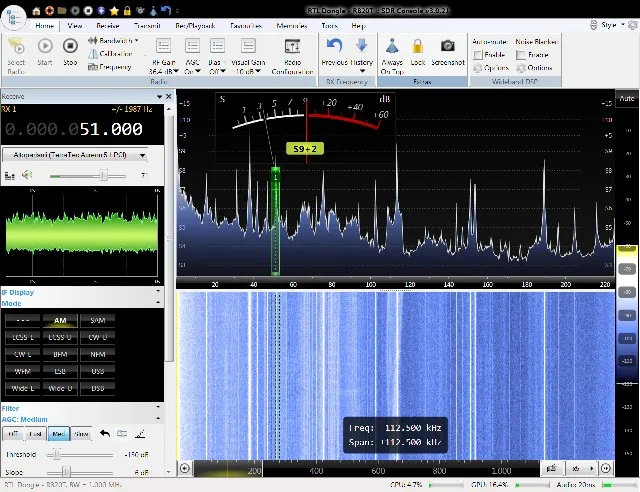640x492 pixels.
Task: Switch to the Favourites tab
Action: 246,26
